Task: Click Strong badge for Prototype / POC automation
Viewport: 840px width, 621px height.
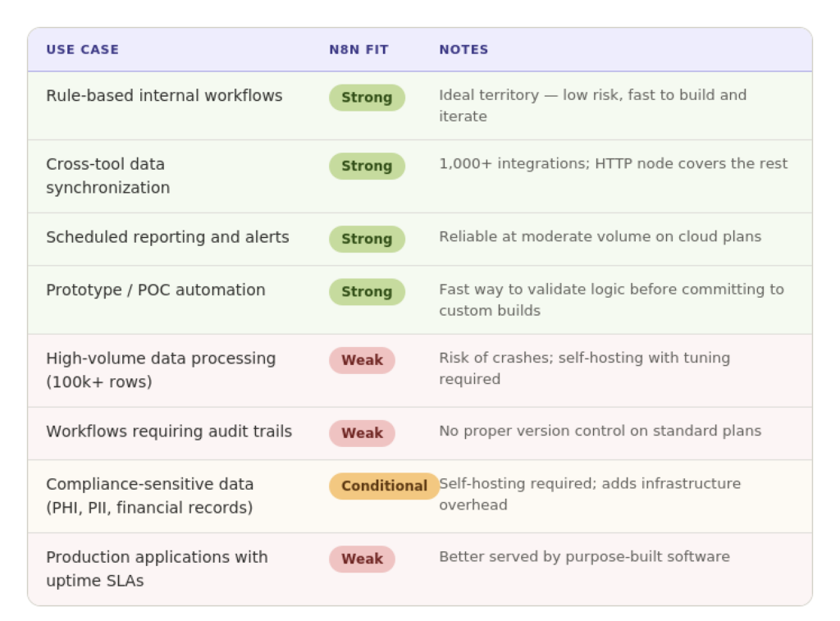Action: (367, 292)
